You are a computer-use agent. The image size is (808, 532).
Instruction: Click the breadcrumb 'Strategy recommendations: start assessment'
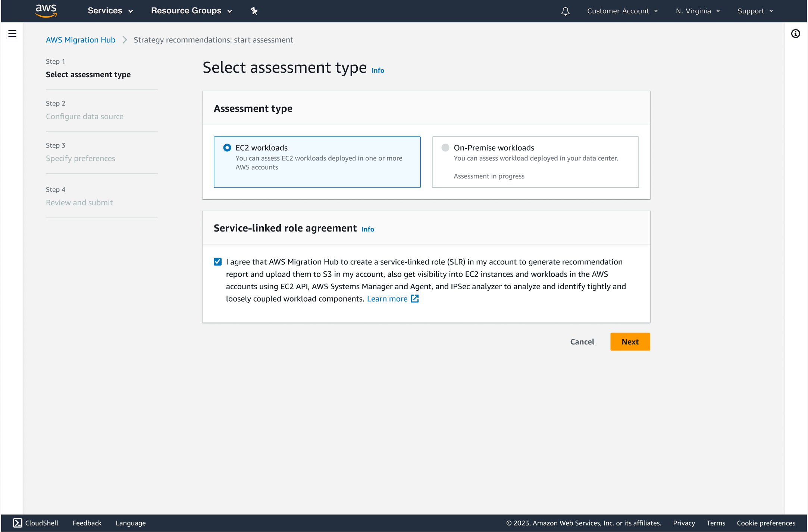(x=213, y=40)
